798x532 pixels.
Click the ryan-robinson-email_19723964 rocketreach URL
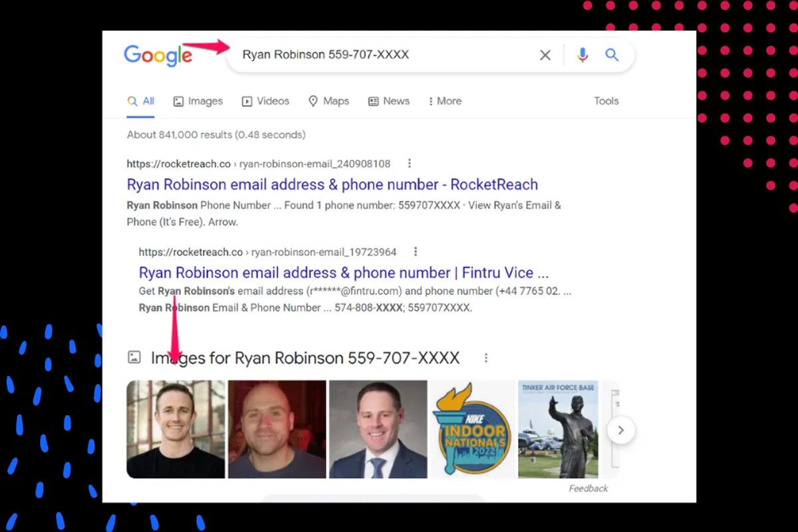[x=268, y=252]
